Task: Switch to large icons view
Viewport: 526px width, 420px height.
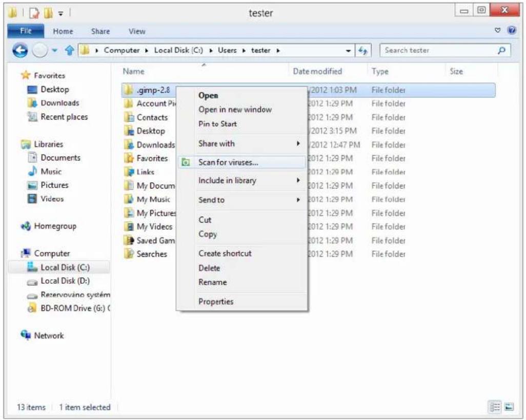Action: click(x=509, y=407)
